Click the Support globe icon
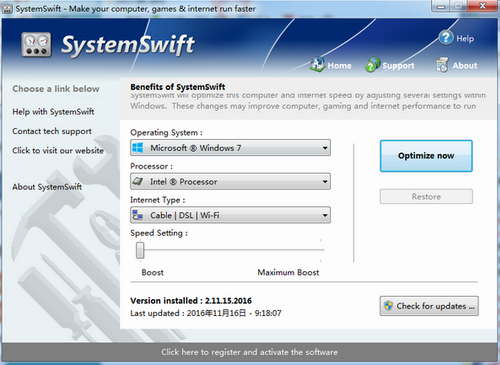The width and height of the screenshot is (500, 365). 373,65
